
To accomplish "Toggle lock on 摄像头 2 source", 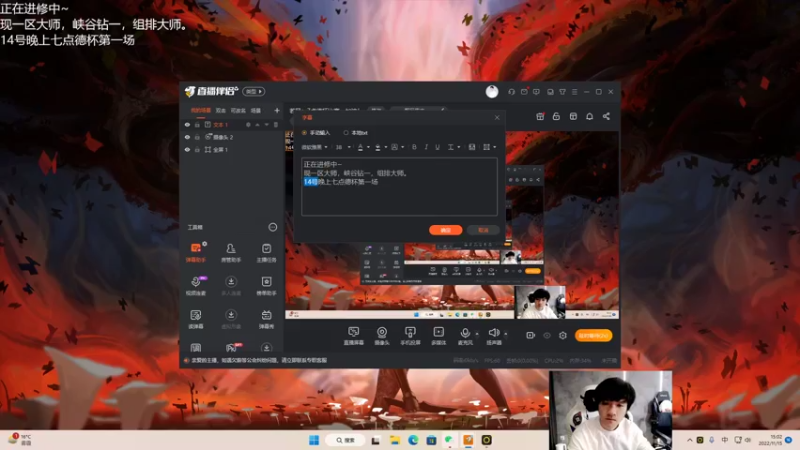I will (x=197, y=137).
